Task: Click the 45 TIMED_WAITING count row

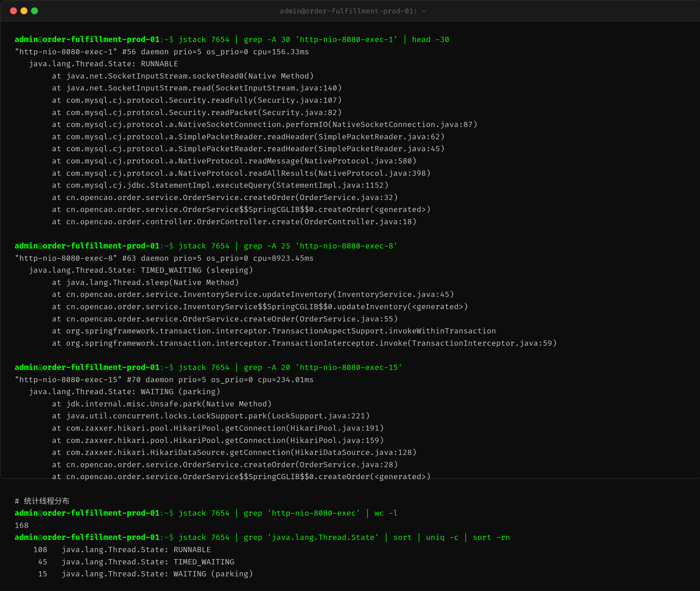Action: click(x=136, y=562)
